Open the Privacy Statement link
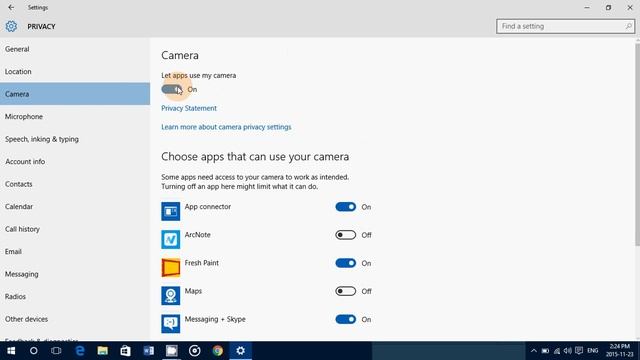640x360 pixels. 189,108
